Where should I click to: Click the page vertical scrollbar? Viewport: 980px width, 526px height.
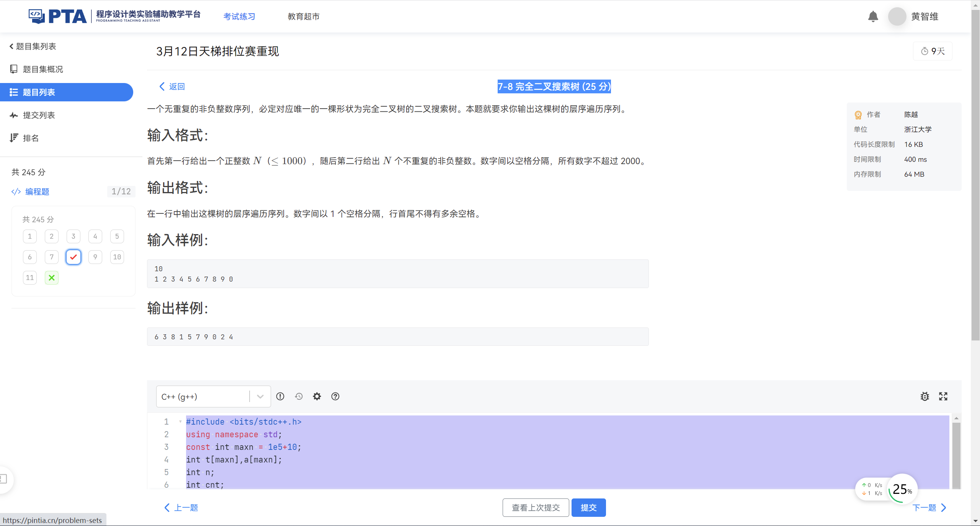click(975, 176)
